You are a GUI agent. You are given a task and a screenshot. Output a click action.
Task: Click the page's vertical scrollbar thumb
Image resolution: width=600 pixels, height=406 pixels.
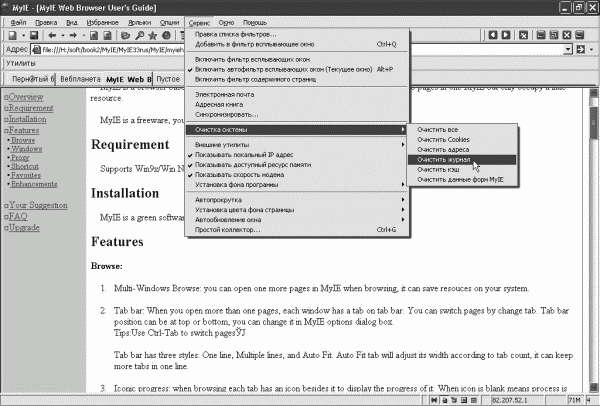594,122
